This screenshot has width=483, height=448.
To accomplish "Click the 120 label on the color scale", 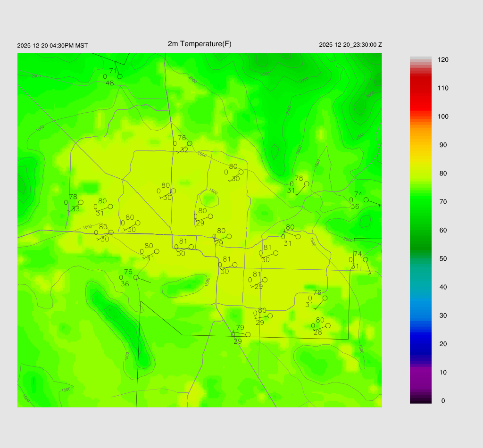I will tap(443, 60).
